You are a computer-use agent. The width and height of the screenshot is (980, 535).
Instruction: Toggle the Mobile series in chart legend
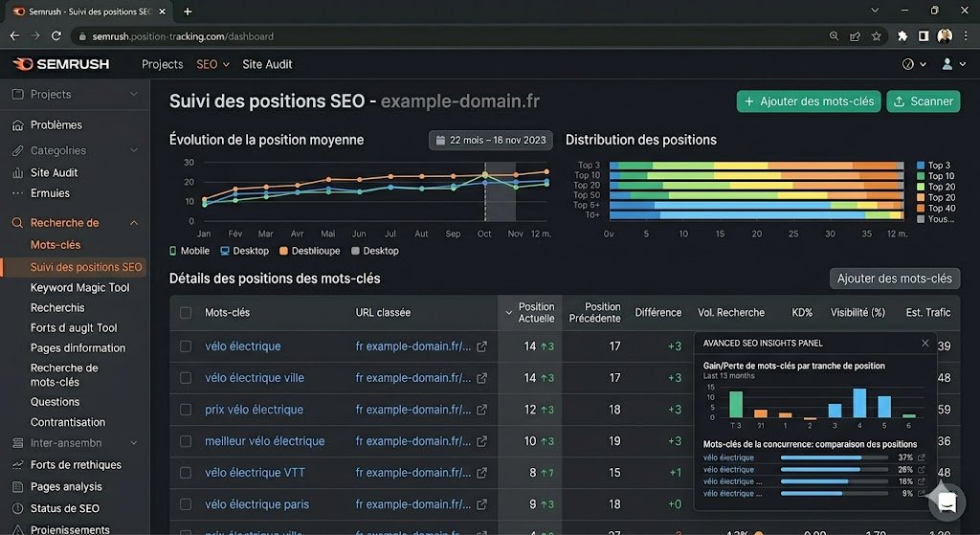pos(189,251)
